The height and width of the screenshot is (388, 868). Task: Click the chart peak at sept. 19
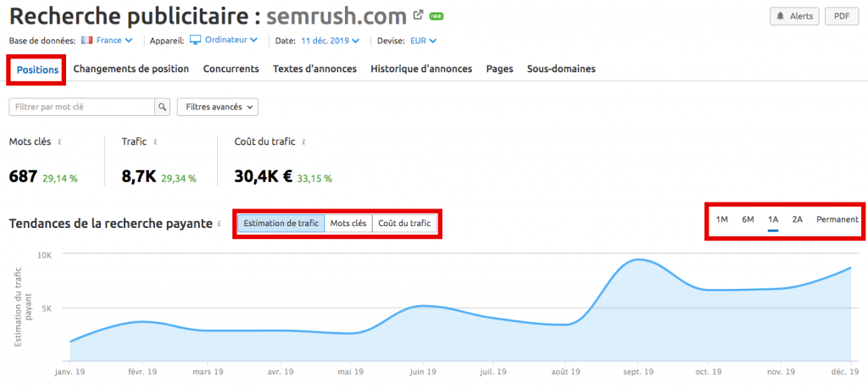[639, 259]
